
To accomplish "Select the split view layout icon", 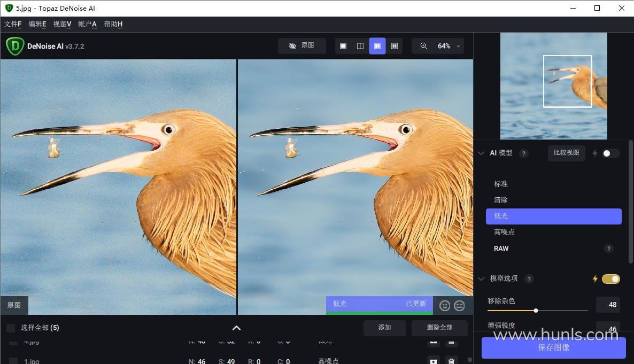I will point(360,46).
